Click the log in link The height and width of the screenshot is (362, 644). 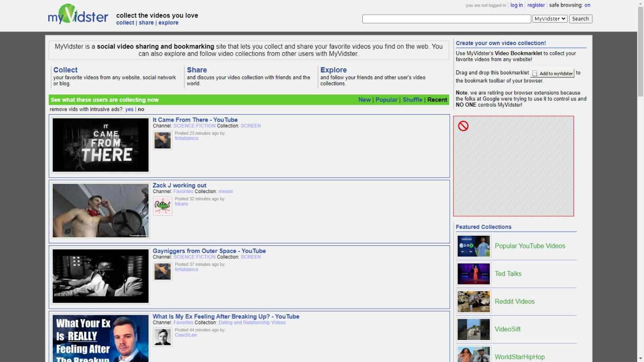tap(516, 5)
